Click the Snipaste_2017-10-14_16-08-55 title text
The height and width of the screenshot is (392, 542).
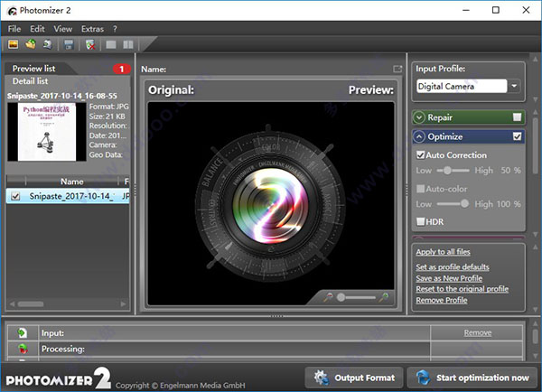click(x=62, y=96)
